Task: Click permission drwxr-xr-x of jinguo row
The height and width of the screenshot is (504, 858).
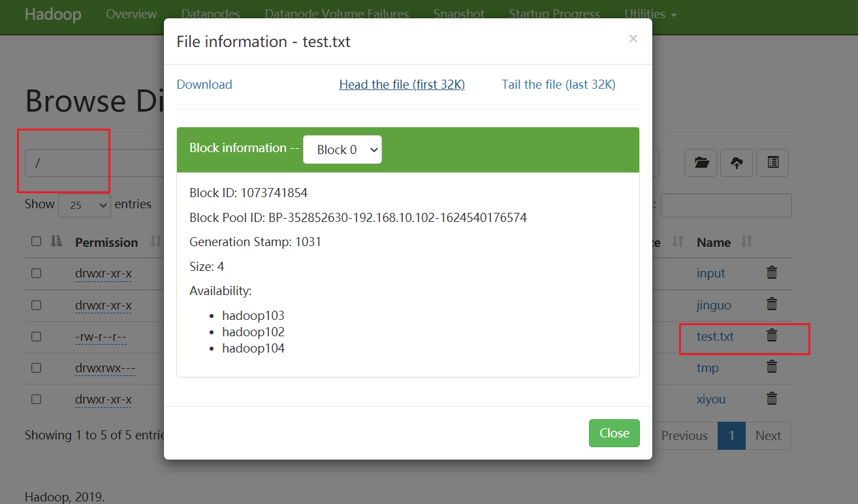Action: click(103, 305)
